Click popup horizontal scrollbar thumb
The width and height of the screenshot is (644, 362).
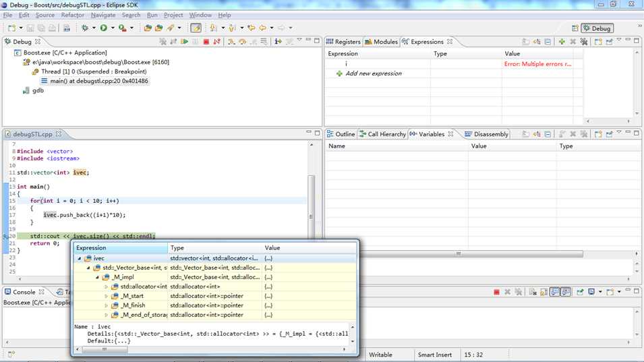tap(105, 349)
